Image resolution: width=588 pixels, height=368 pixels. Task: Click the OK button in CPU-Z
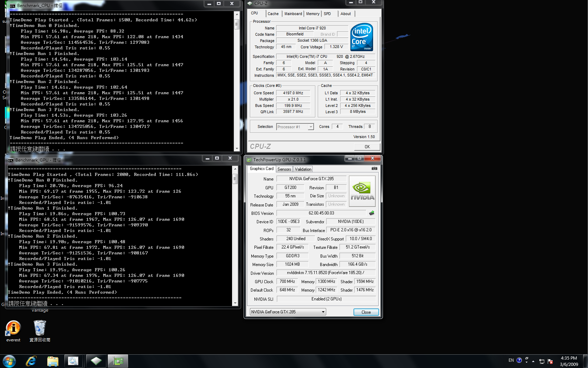coord(367,146)
